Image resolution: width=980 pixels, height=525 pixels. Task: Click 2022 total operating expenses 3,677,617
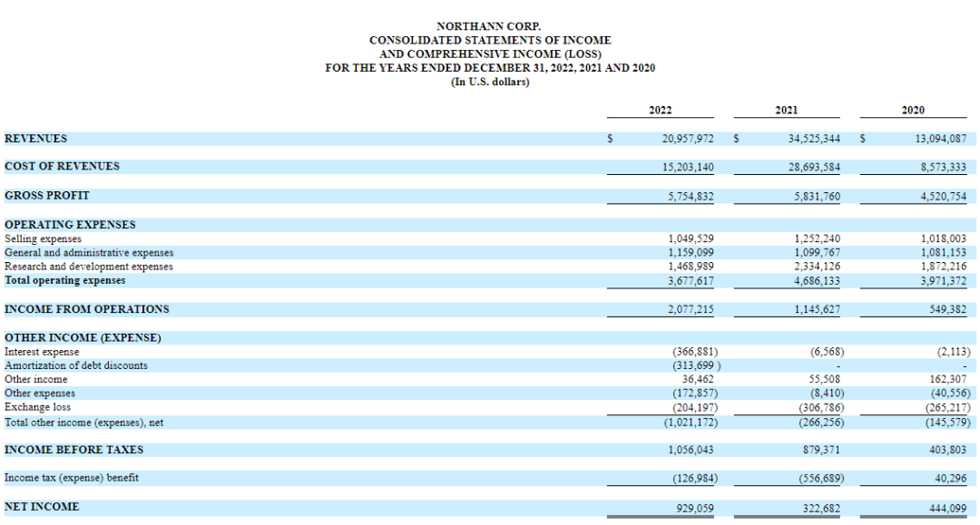[691, 281]
